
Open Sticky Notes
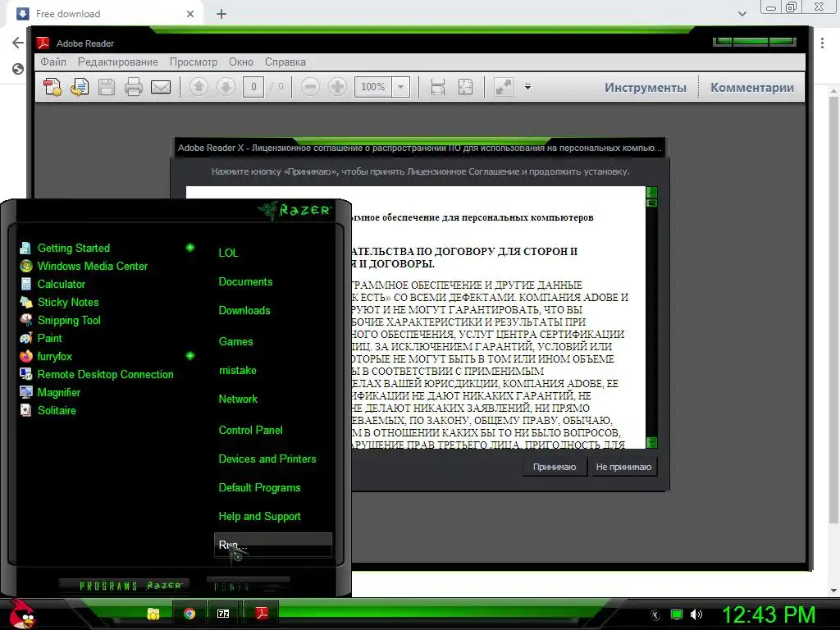click(x=68, y=302)
